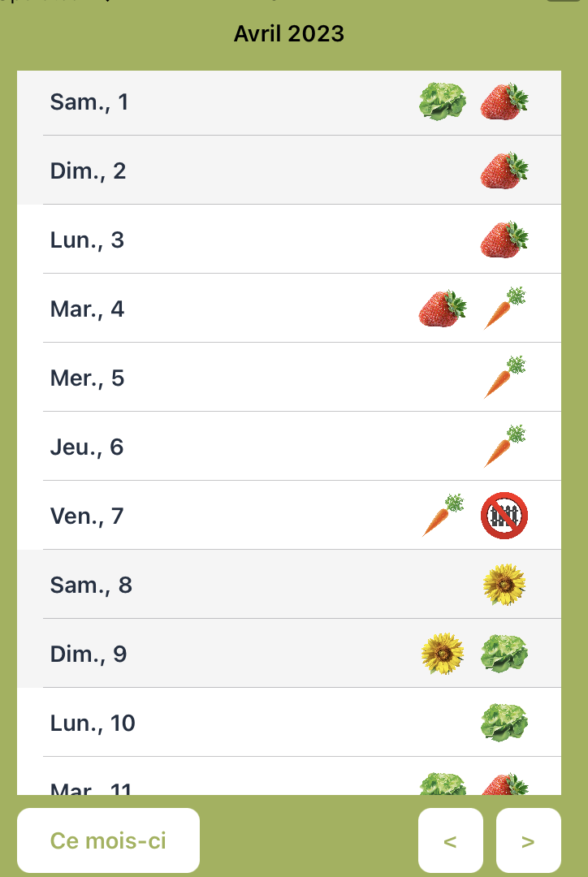Go to the previous month
The width and height of the screenshot is (588, 877).
451,840
